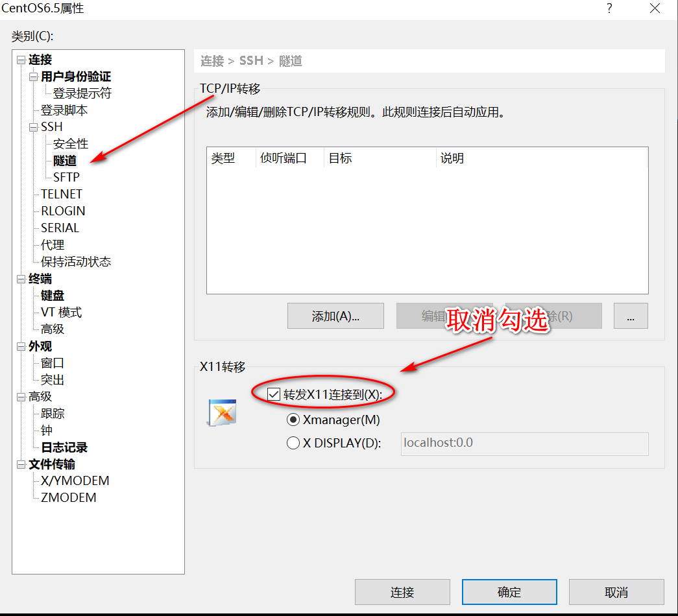678x616 pixels.
Task: Collapse the 连接 category tree
Action: tap(21, 60)
